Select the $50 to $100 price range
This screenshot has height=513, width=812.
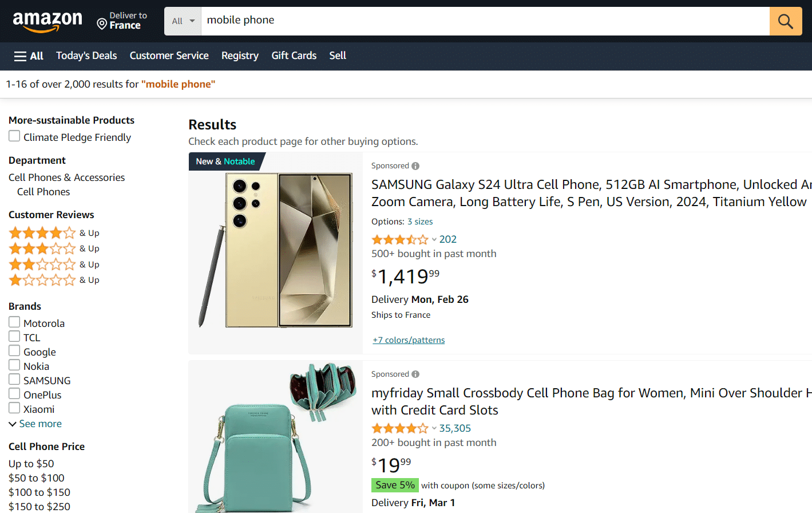point(37,478)
